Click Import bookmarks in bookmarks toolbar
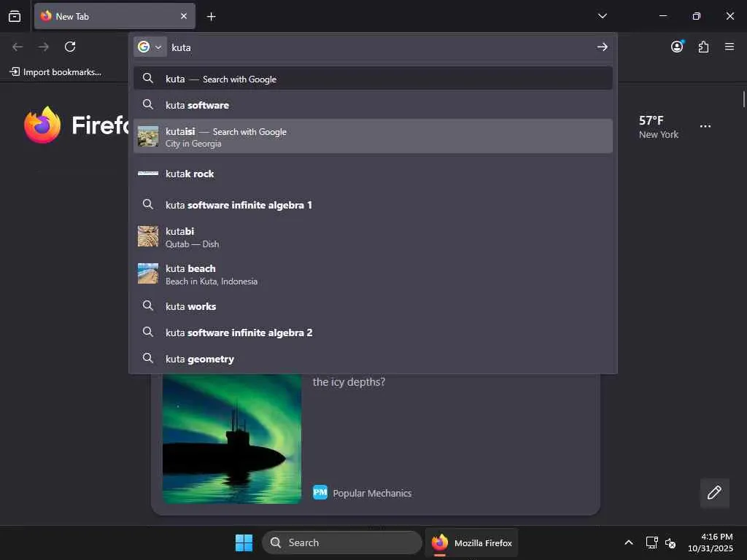 55,72
